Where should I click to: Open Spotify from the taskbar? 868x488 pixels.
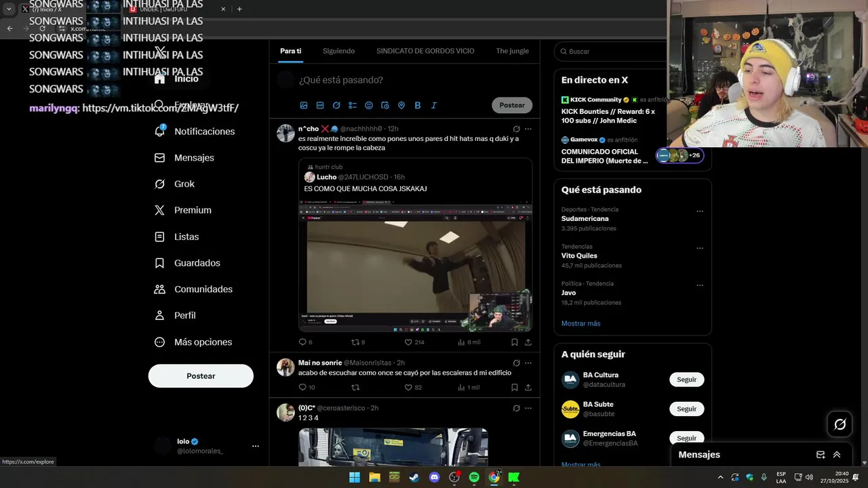pyautogui.click(x=474, y=477)
